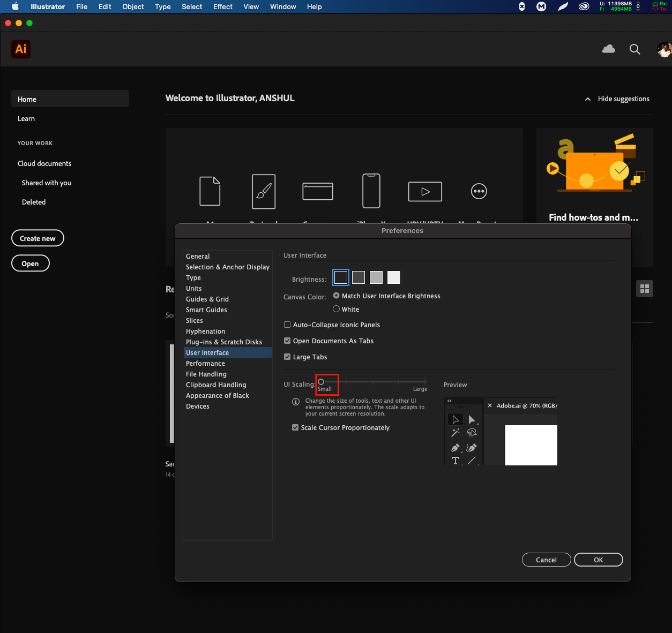Switch to the Learn section in sidebar
Viewport: 672px width, 633px height.
point(26,118)
